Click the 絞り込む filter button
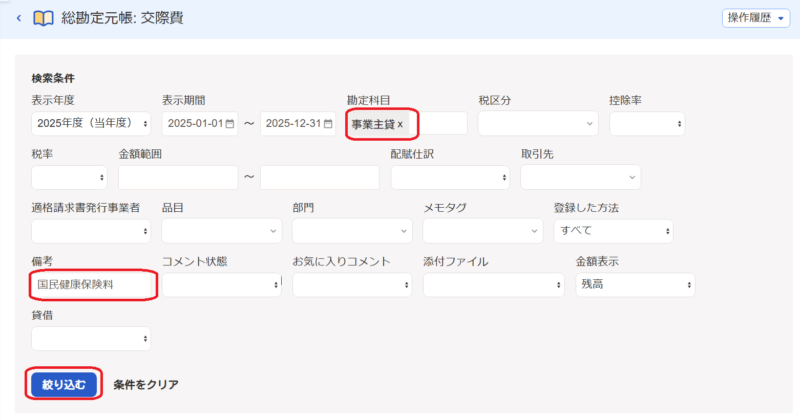800x420 pixels. 64,384
